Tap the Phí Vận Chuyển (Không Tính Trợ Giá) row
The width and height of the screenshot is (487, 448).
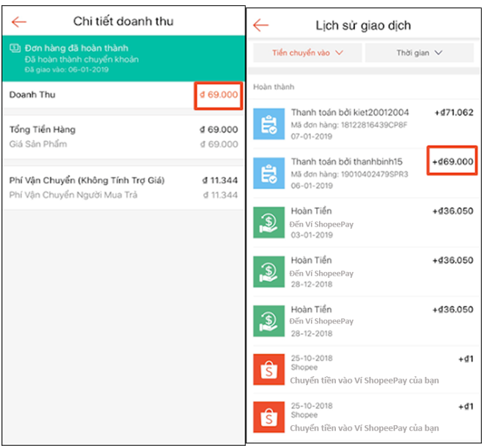pos(122,187)
